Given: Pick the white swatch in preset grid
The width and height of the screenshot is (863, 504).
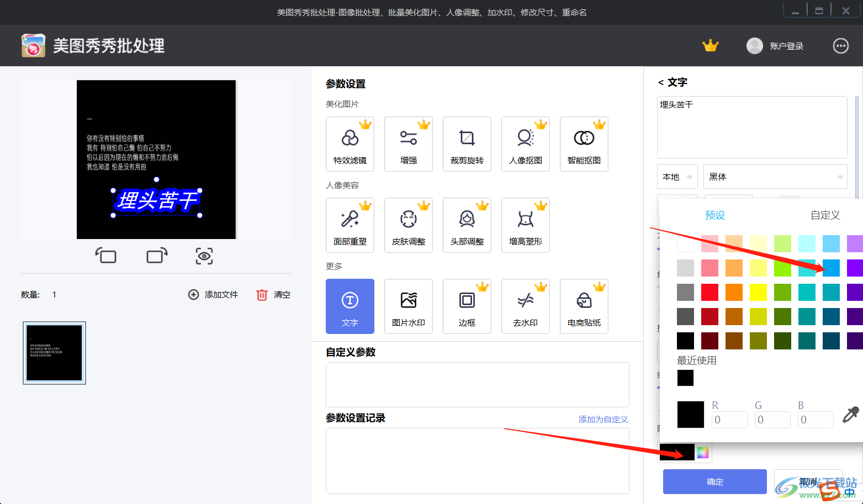Looking at the screenshot, I should [x=685, y=243].
